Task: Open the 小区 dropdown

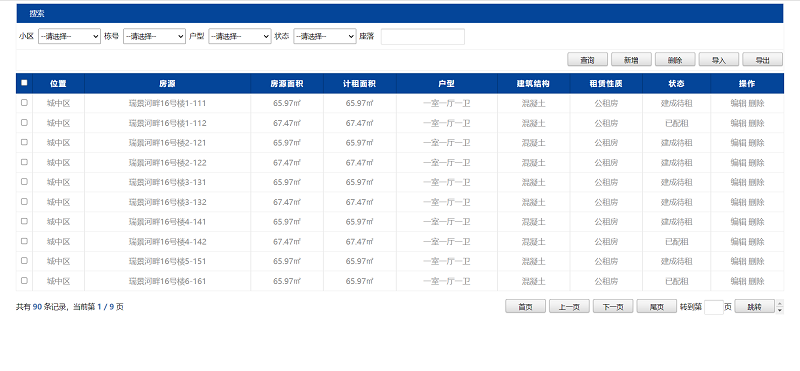Action: (69, 37)
